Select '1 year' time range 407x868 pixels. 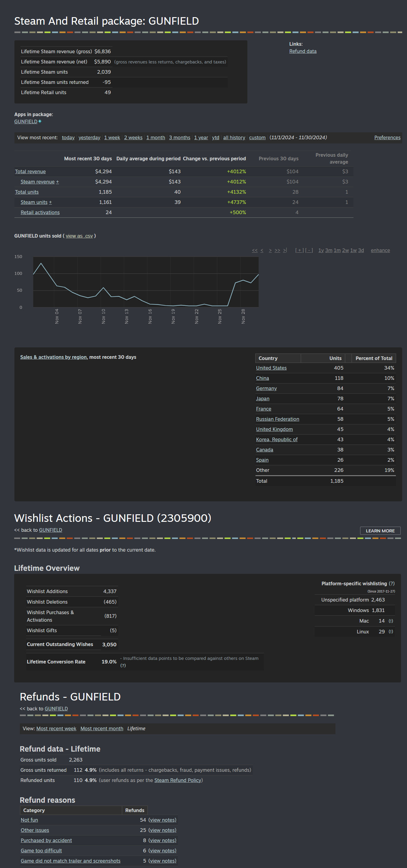coord(201,137)
